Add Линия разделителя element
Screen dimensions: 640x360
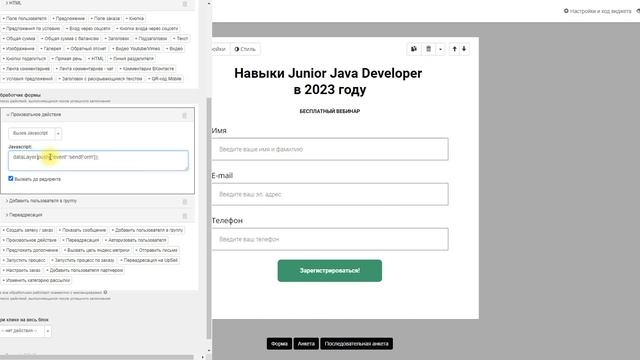tap(132, 58)
